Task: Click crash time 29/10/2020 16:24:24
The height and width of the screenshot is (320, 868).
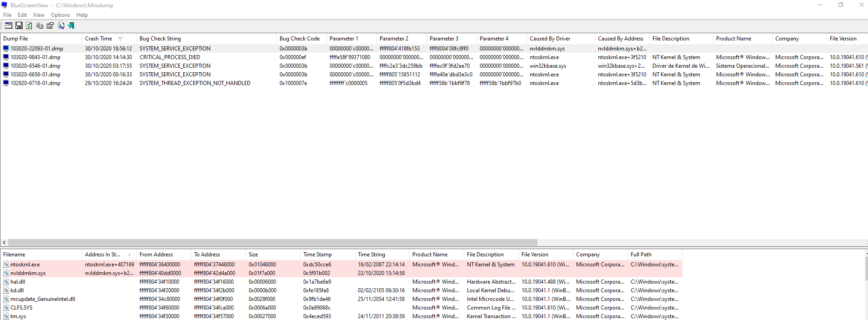Action: point(108,83)
